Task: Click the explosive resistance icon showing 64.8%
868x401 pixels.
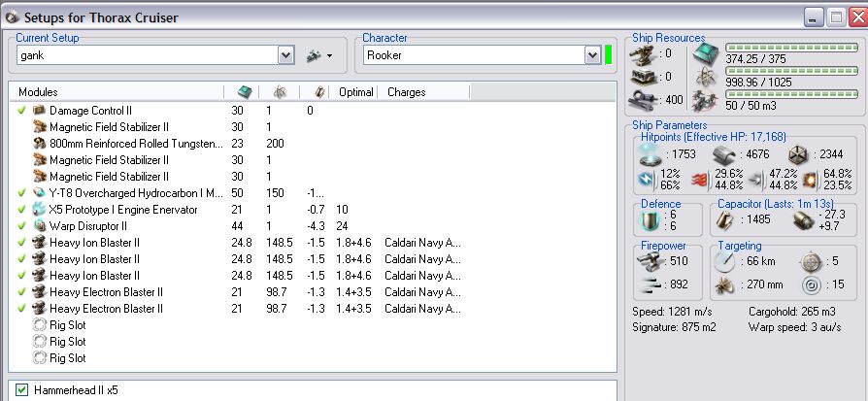Action: click(810, 180)
